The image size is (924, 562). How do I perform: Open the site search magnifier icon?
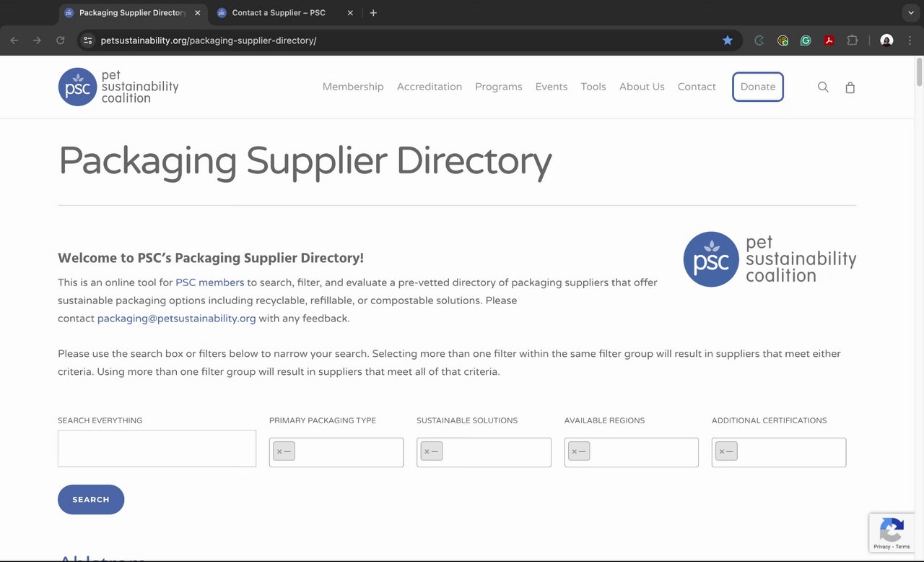[823, 87]
